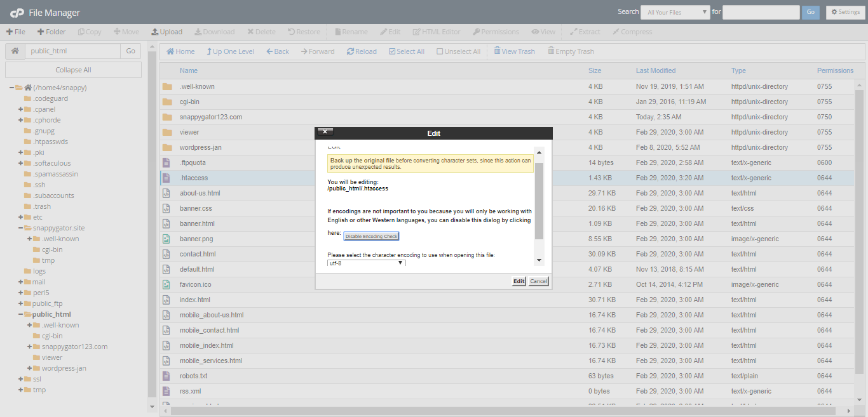Open the HTML Editor tool

[x=436, y=31]
